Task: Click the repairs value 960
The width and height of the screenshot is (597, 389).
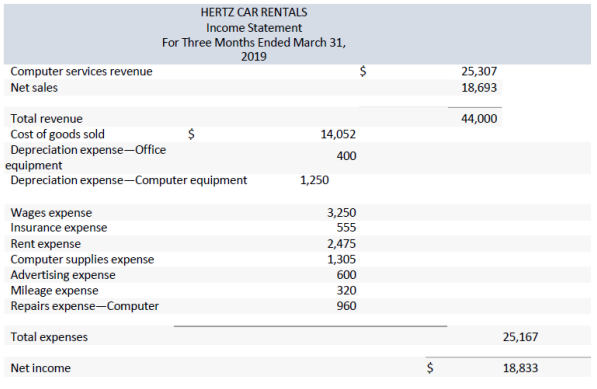Action: 346,306
